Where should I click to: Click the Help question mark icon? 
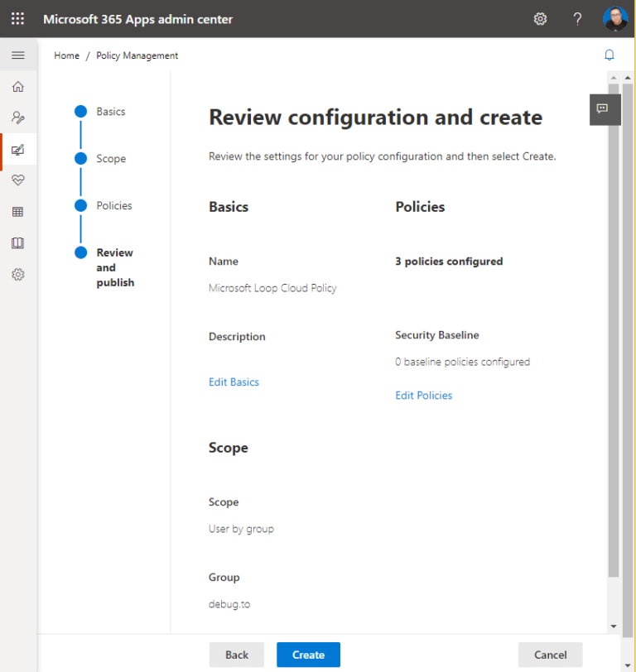coord(578,18)
